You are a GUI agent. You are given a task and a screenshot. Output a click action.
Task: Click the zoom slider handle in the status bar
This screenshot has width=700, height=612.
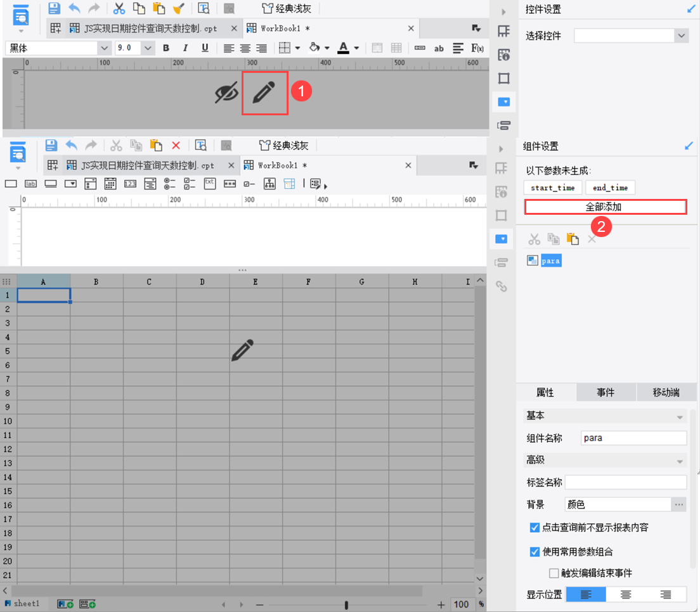point(346,605)
